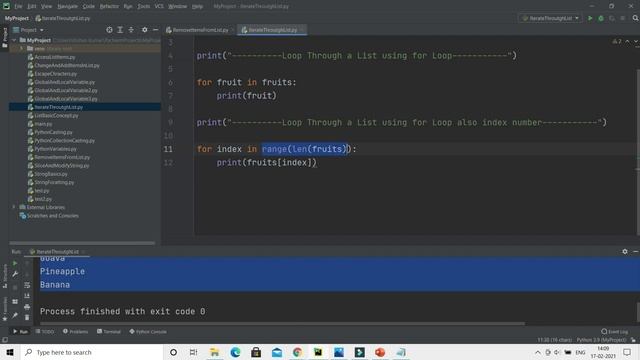This screenshot has width=640, height=360.
Task: Rerun program from Run panel
Action: pos(15,263)
